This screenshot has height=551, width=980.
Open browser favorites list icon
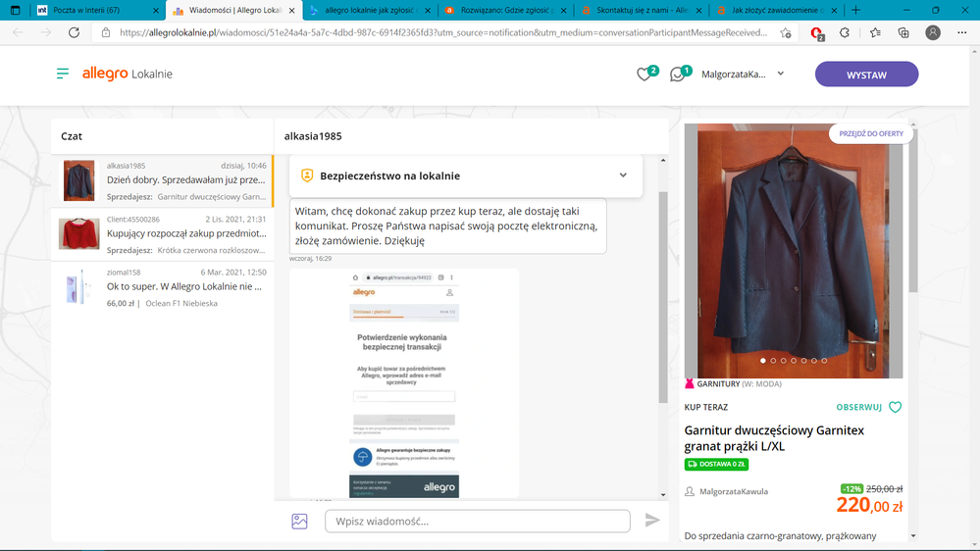(875, 32)
